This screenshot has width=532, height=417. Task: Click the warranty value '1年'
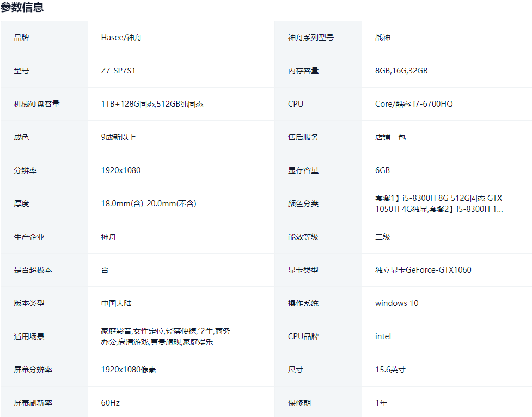[x=381, y=403]
